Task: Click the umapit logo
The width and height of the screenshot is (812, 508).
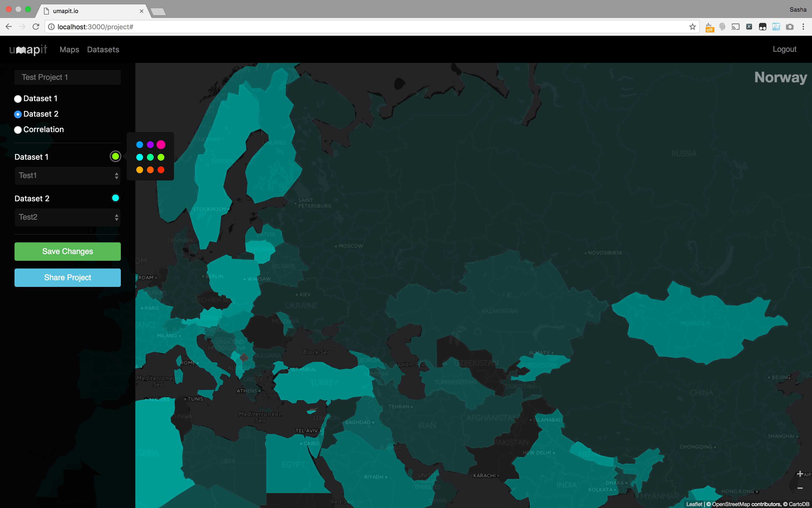Action: [28, 50]
